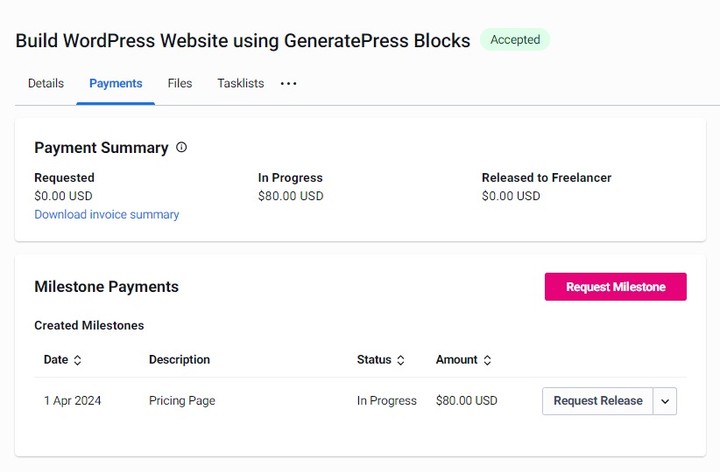Image resolution: width=720 pixels, height=472 pixels.
Task: Sort milestones by Amount column
Action: [x=487, y=360]
